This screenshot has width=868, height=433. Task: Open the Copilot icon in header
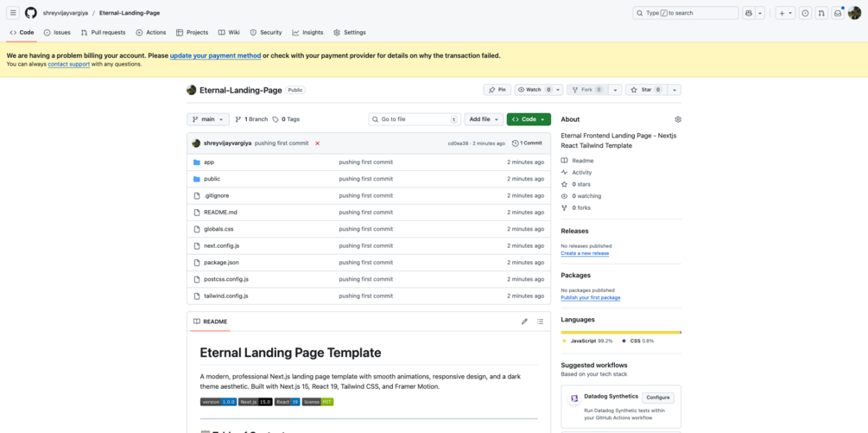click(750, 13)
